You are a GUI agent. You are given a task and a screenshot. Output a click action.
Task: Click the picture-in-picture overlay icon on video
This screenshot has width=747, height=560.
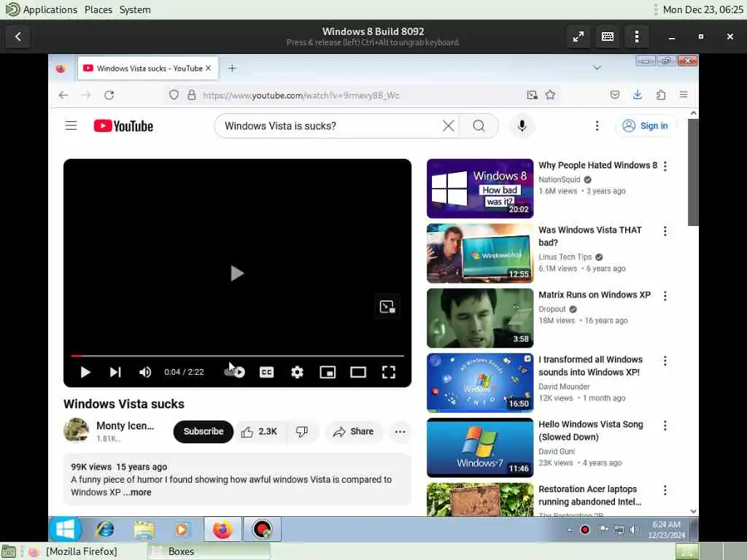[387, 307]
